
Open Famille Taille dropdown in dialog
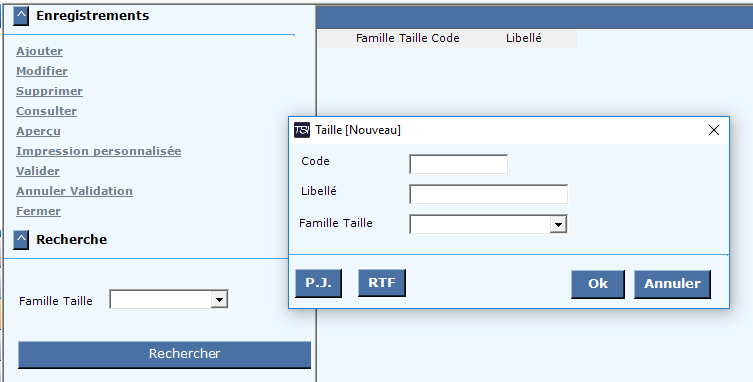click(558, 224)
